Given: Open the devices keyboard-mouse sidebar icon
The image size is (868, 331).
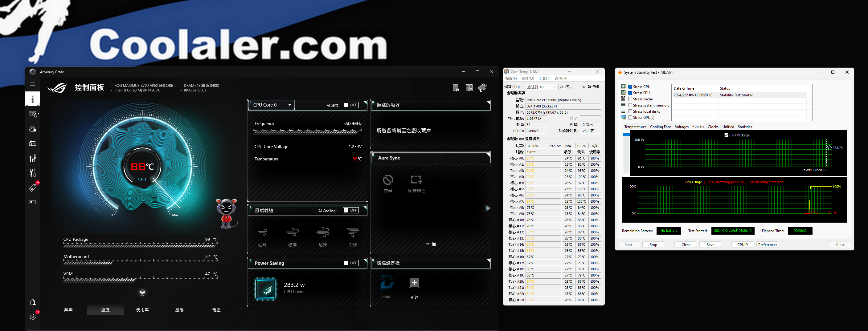Looking at the screenshot, I should coord(33,114).
